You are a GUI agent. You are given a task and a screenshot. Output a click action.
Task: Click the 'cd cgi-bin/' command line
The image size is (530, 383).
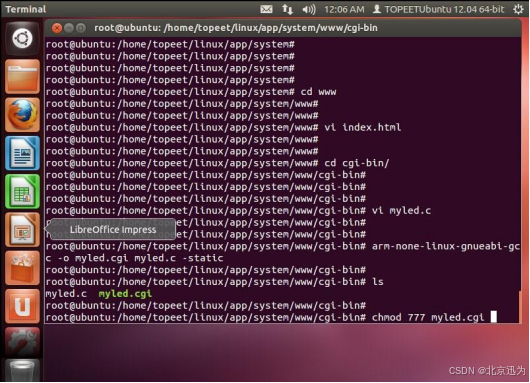pyautogui.click(x=217, y=163)
